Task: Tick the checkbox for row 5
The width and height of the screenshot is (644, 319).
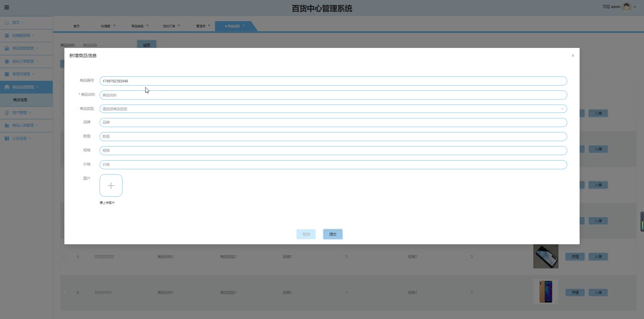Action: pyautogui.click(x=65, y=257)
